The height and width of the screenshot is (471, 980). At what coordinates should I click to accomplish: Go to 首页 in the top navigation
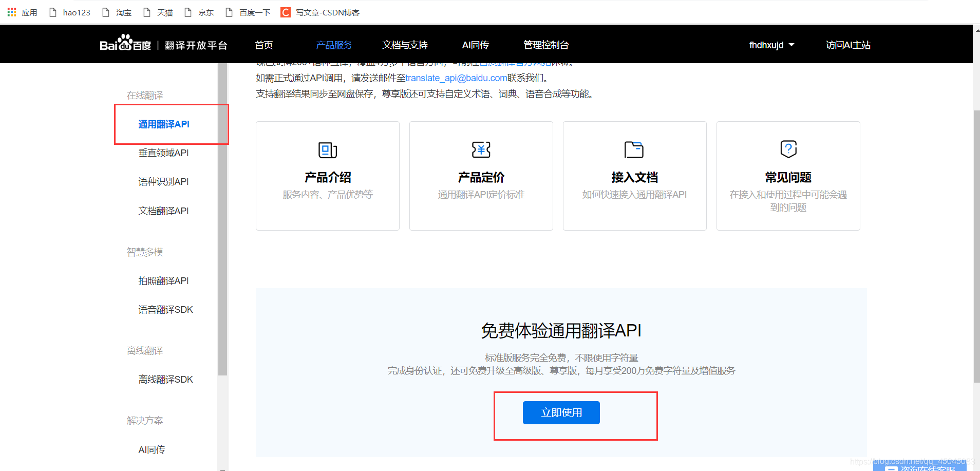(x=264, y=45)
